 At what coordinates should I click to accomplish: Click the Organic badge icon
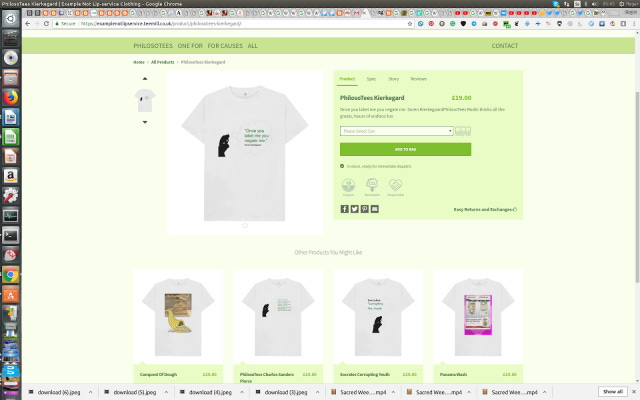348,186
